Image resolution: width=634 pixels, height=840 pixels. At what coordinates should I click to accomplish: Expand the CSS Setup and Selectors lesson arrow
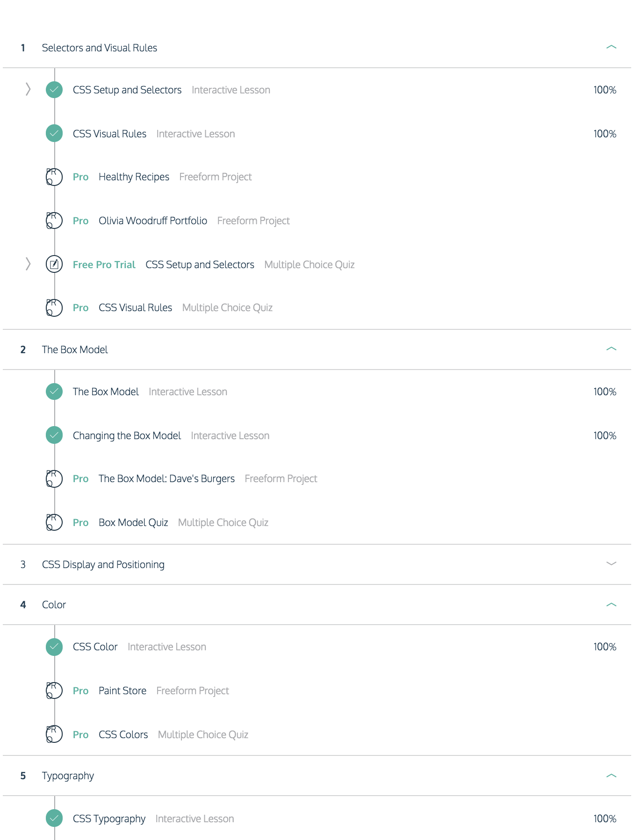(x=28, y=89)
